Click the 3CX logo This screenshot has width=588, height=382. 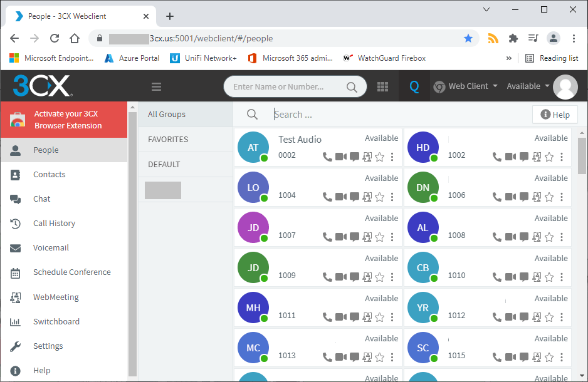41,86
